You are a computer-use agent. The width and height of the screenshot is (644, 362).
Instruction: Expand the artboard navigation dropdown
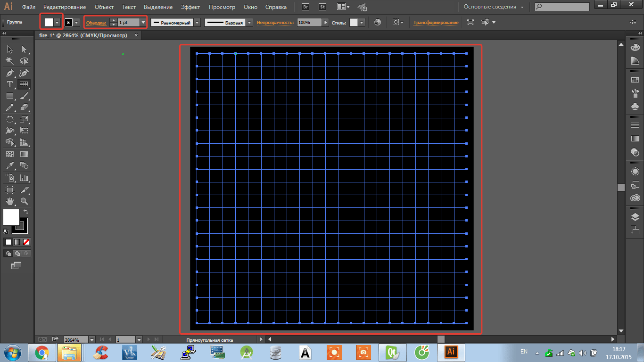139,339
